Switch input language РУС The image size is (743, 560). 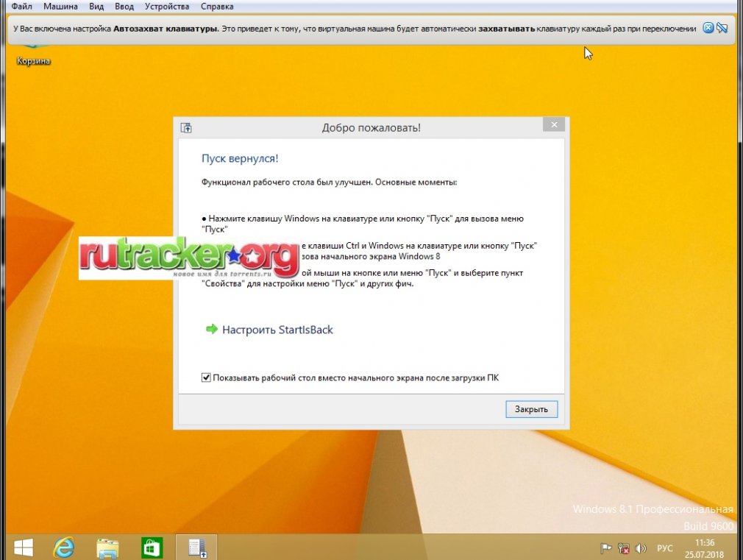tap(664, 549)
